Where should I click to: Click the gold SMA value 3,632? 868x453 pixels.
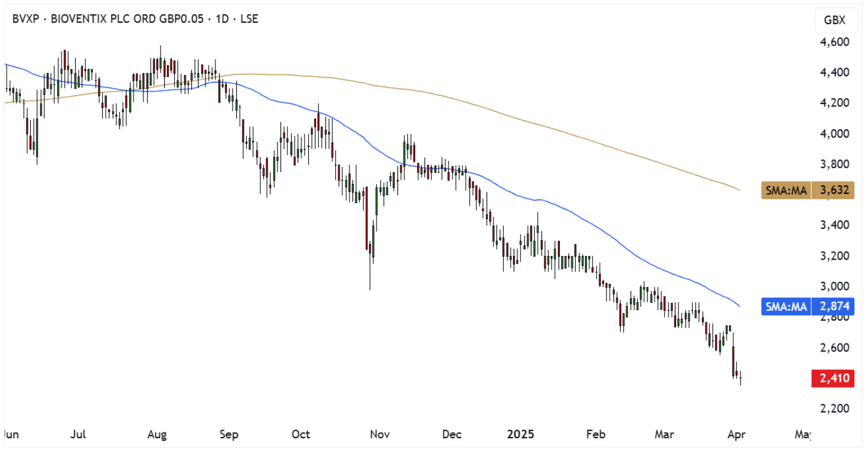click(834, 190)
